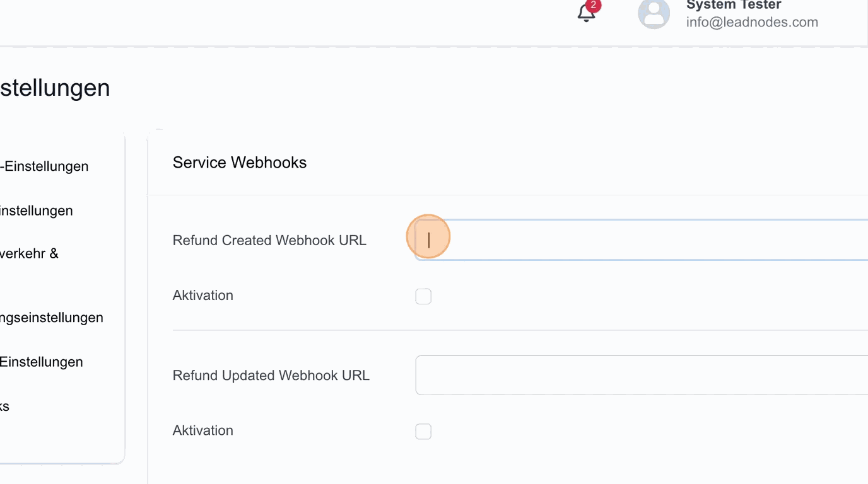The height and width of the screenshot is (484, 868).
Task: Focus the Refund Created Webhook URL field
Action: [x=642, y=240]
